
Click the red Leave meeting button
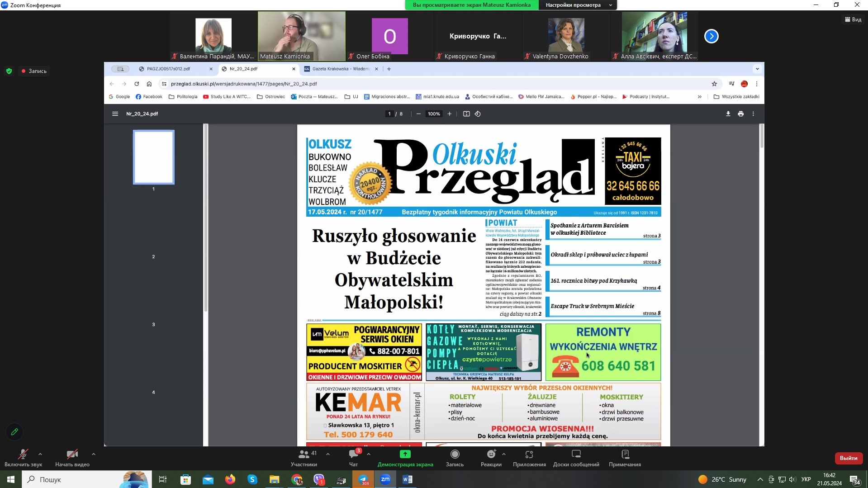[848, 458]
